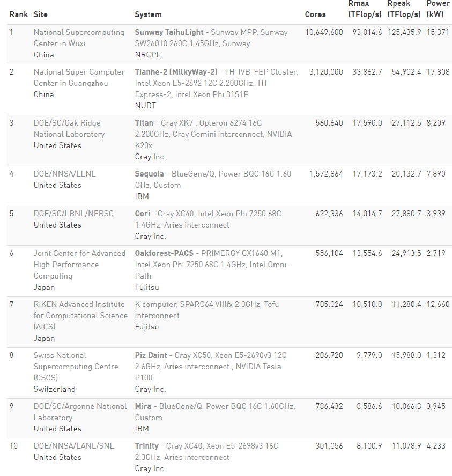452x476 pixels.
Task: Open DOE/SC/Oak Ridge National Laboratory site
Action: (x=69, y=128)
